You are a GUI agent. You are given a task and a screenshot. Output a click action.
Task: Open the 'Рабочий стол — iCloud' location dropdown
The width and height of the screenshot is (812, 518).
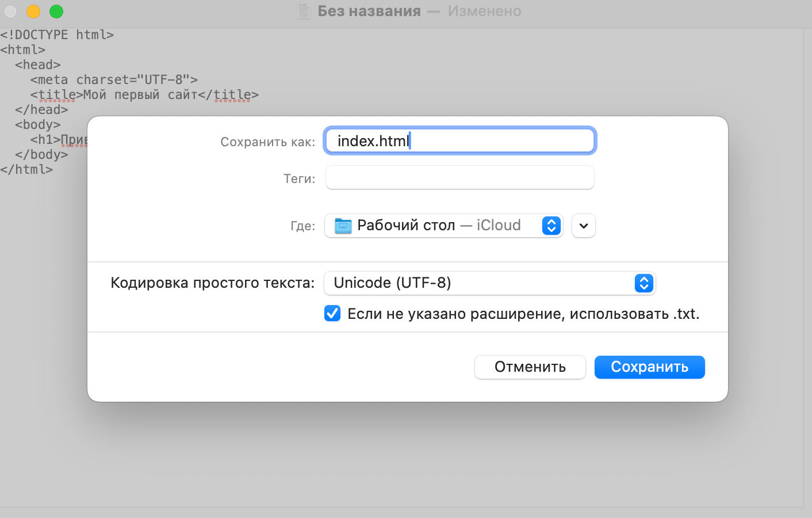(444, 226)
